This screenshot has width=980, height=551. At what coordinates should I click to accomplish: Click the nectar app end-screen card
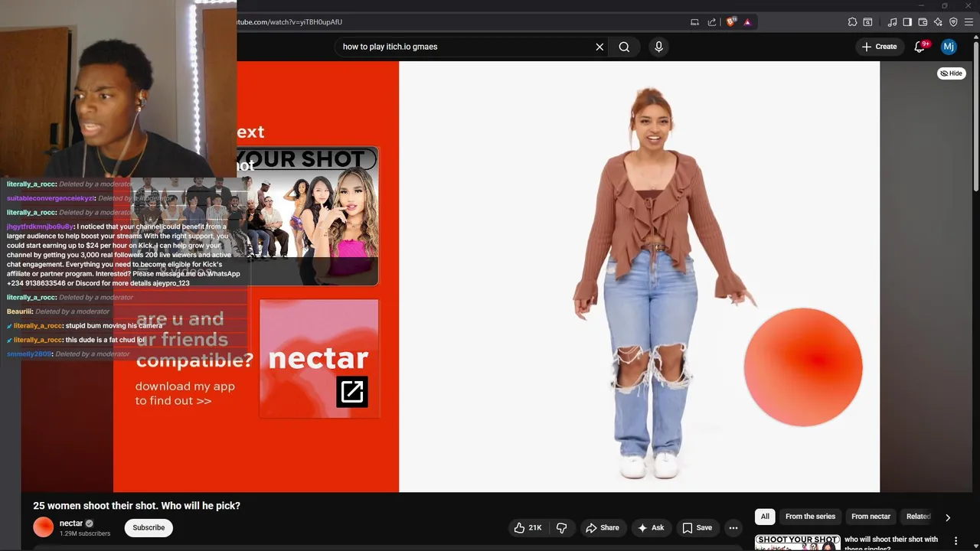[319, 358]
